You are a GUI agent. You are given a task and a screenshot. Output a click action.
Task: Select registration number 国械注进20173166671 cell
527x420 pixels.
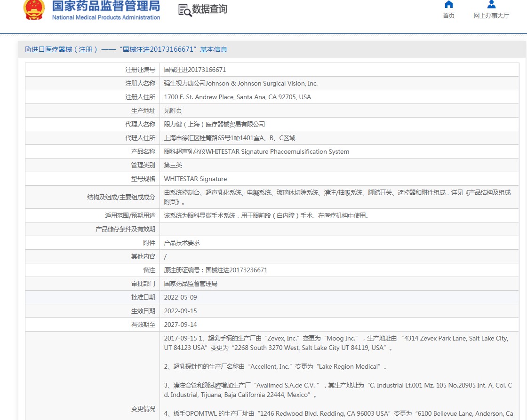(195, 70)
